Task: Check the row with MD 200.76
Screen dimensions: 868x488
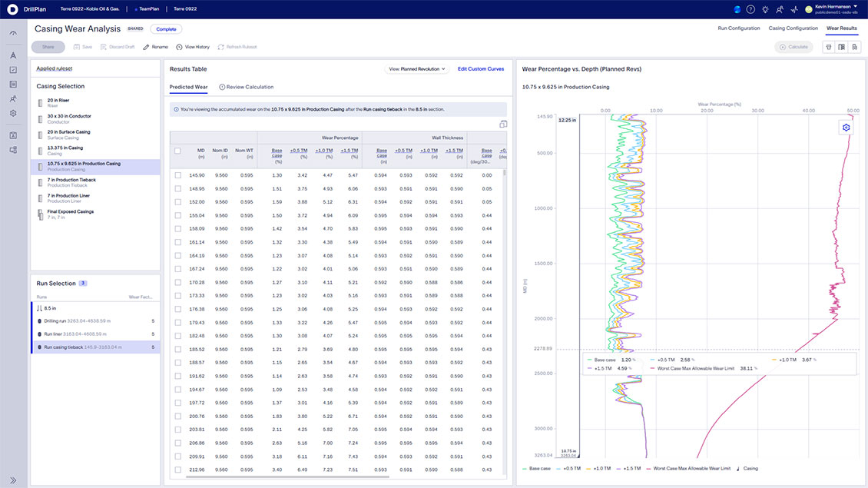Action: pos(177,416)
